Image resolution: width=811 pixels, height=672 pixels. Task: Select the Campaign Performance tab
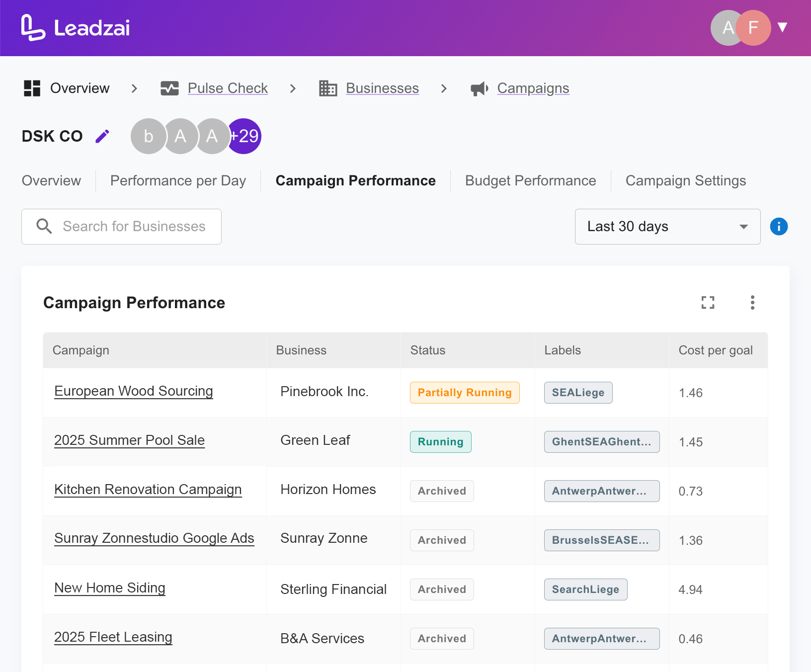coord(356,180)
